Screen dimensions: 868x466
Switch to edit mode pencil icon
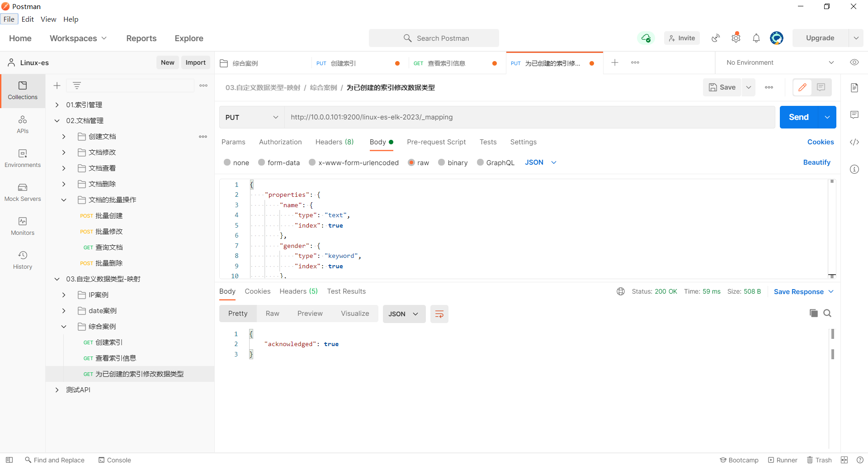tap(802, 87)
